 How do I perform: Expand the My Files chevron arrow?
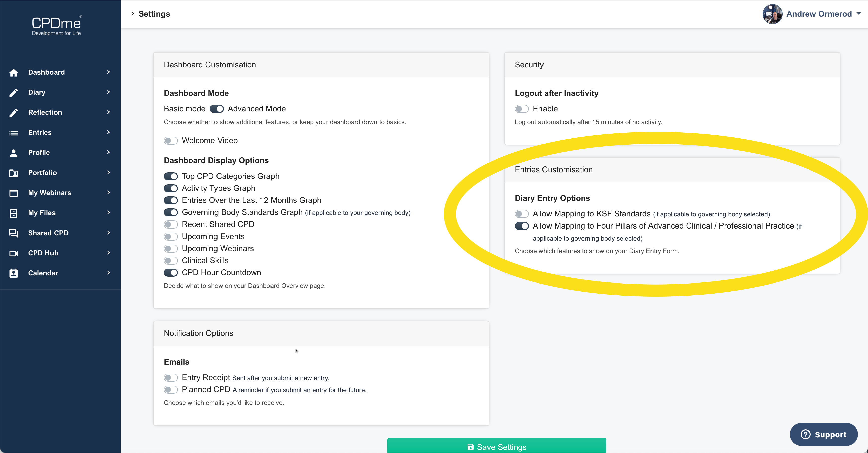(108, 212)
